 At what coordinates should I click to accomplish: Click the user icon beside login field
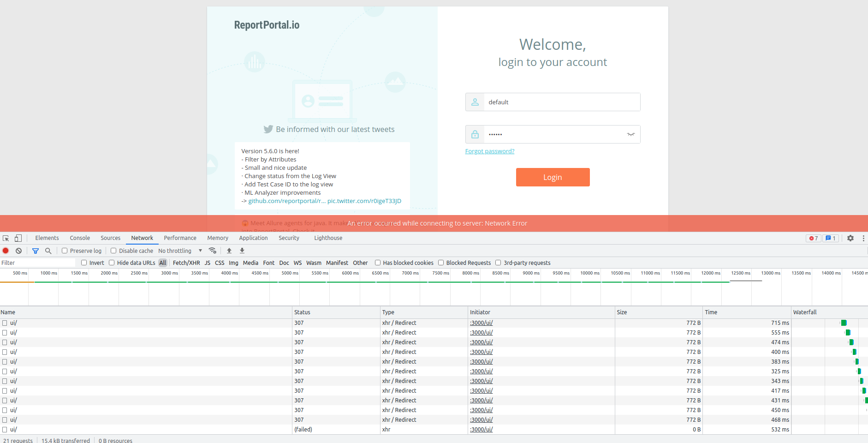[475, 102]
